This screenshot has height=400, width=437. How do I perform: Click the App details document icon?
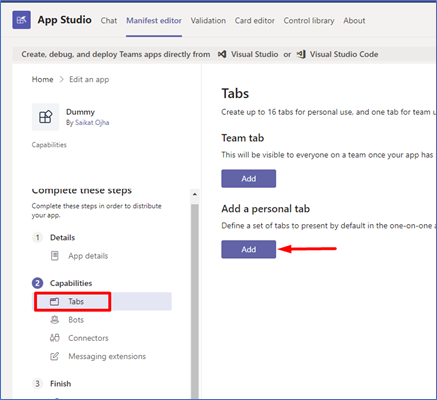(55, 256)
